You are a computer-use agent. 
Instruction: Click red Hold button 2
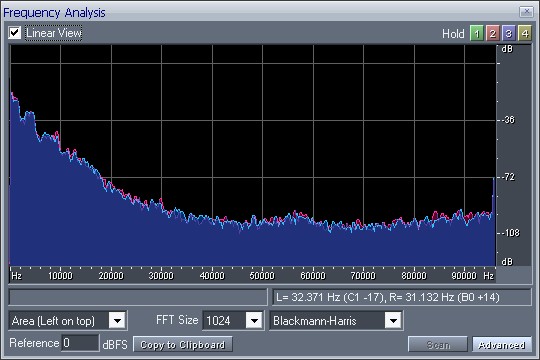492,34
